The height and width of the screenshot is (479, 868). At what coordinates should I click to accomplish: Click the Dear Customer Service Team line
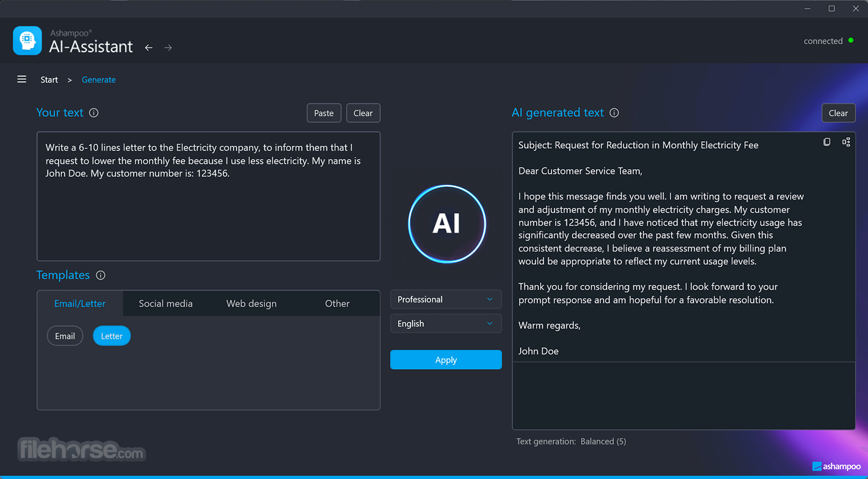(580, 171)
